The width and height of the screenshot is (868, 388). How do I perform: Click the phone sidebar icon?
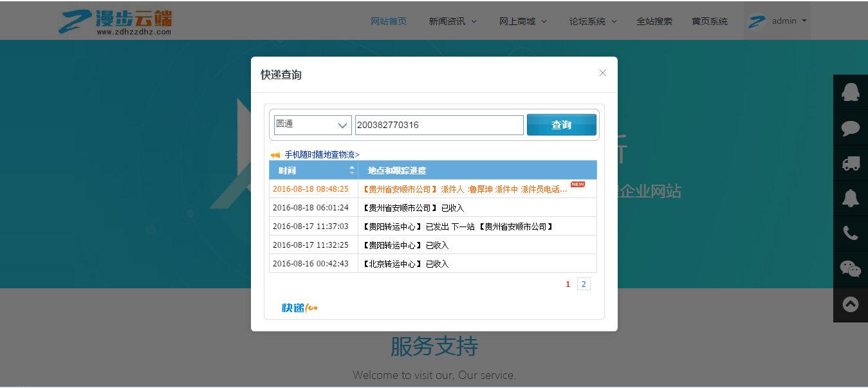[851, 234]
